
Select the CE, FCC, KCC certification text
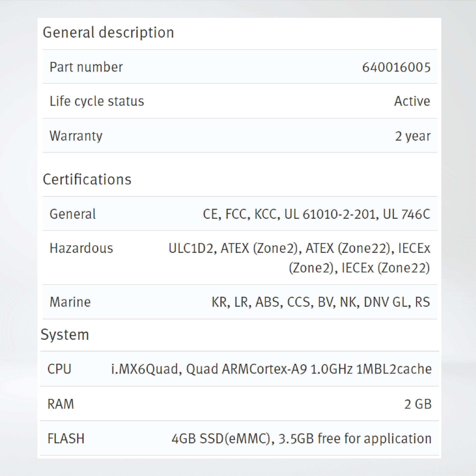click(316, 214)
